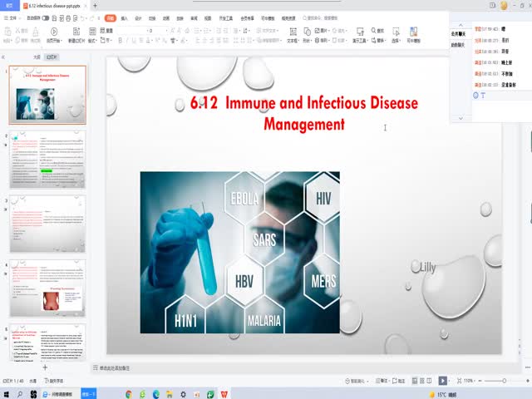The image size is (532, 399).
Task: Zoom out using the minus button
Action: pos(480,381)
